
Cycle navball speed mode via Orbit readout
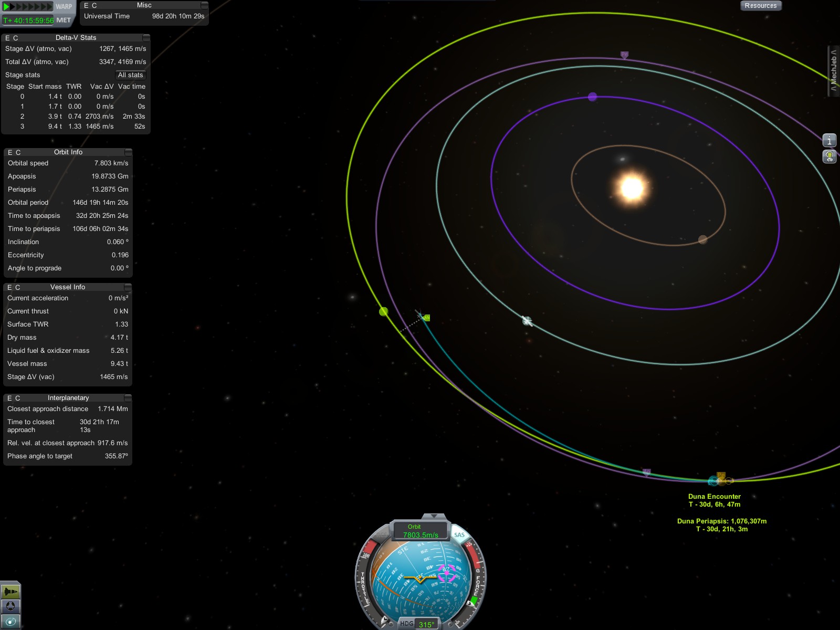click(420, 531)
